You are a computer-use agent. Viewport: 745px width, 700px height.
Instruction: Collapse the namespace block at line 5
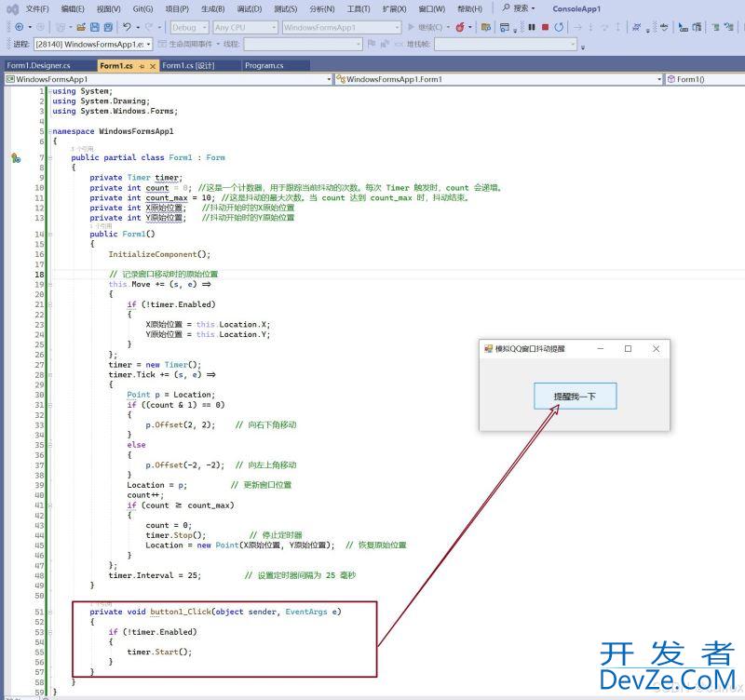point(49,131)
